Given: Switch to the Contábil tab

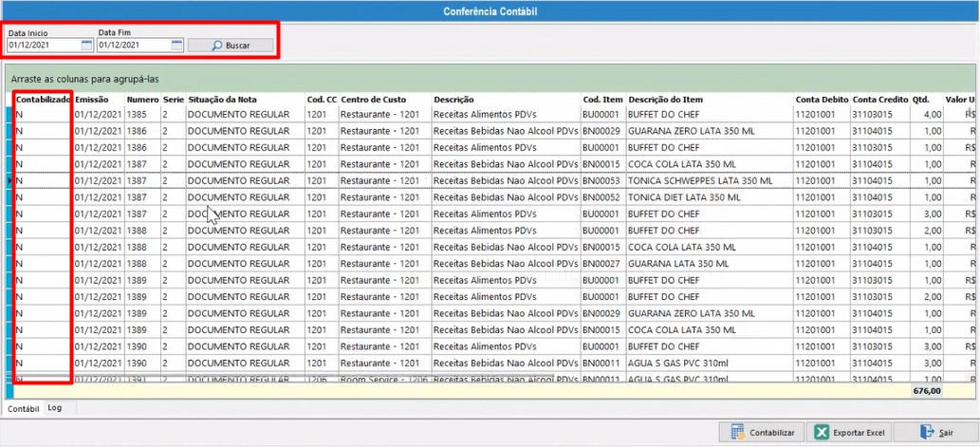Looking at the screenshot, I should pos(23,408).
